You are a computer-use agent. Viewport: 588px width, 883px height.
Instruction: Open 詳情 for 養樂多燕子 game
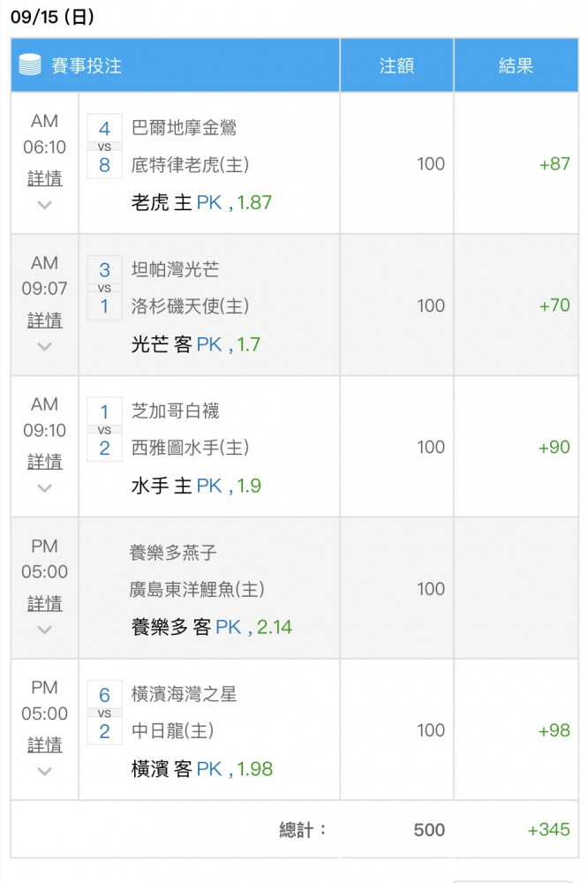point(44,604)
